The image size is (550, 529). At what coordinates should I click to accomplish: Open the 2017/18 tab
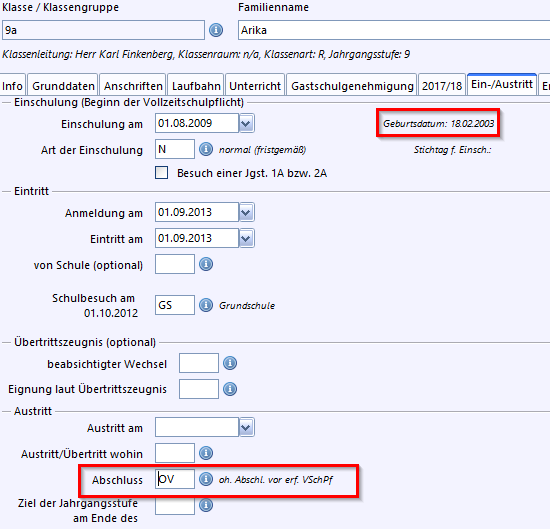442,85
